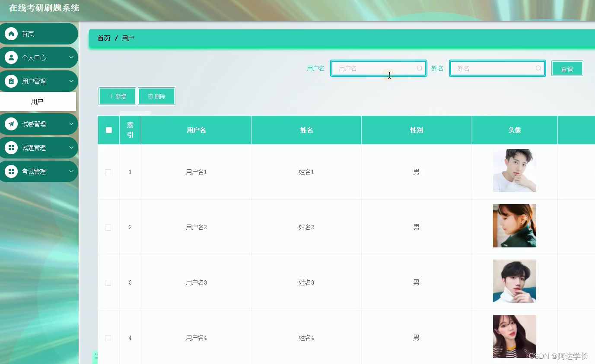
Task: Click 首页 in the breadcrumb trail
Action: [x=103, y=38]
